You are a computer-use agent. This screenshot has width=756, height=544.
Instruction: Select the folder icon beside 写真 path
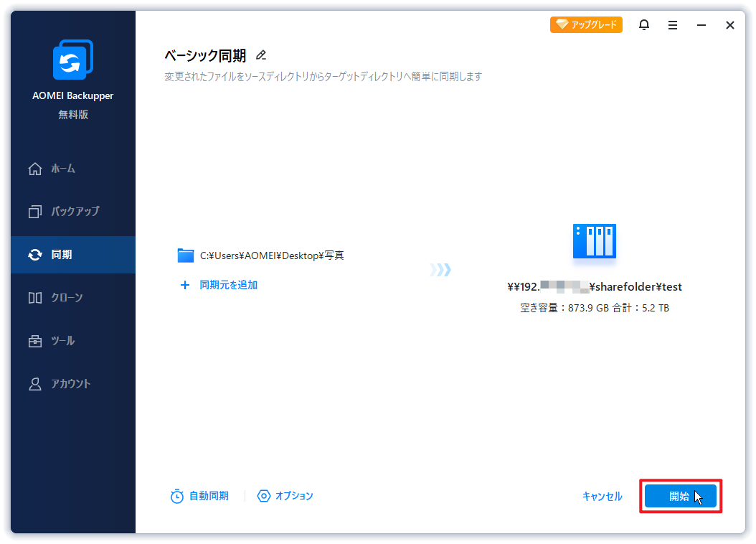(185, 255)
